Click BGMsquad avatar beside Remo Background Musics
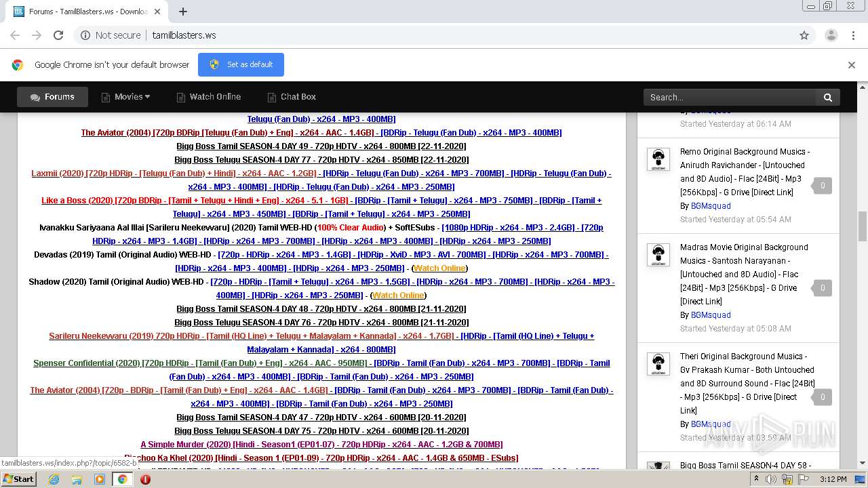 (x=658, y=159)
